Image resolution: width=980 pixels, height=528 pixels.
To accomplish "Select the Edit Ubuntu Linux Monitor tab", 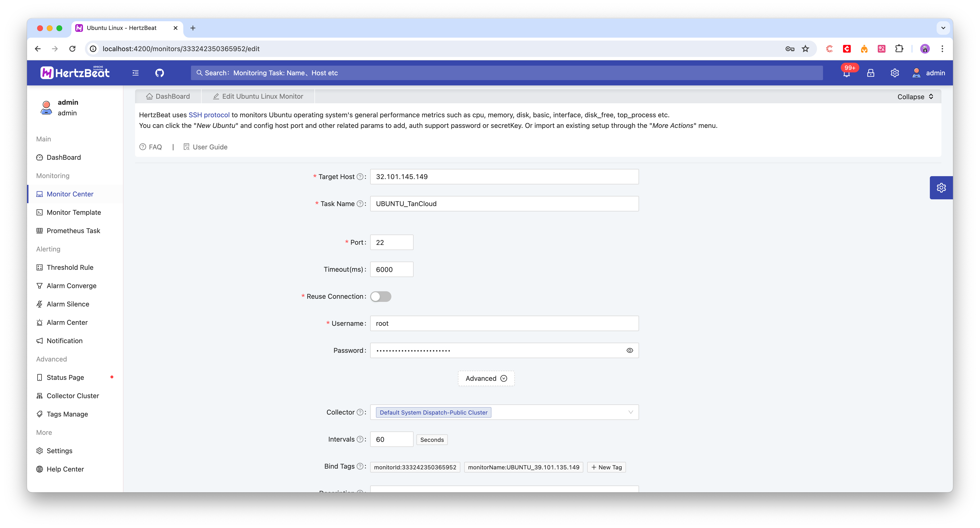I will [258, 96].
